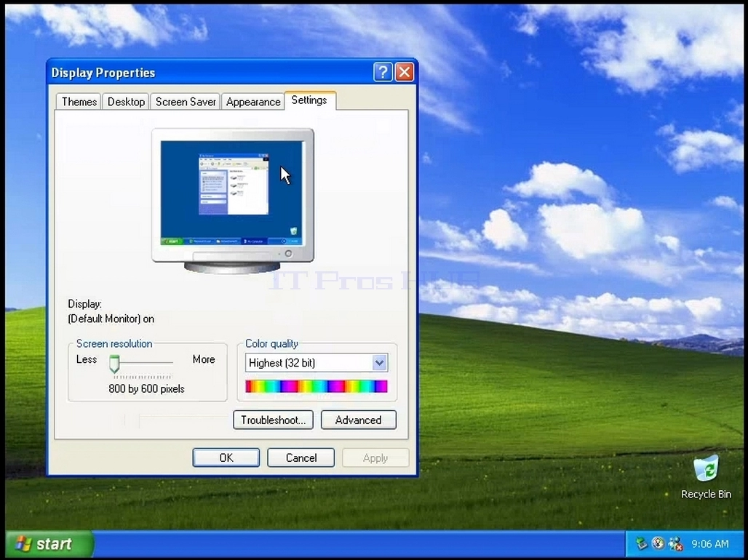This screenshot has width=748, height=560.
Task: Open the Screen Saver tab
Action: (x=186, y=102)
